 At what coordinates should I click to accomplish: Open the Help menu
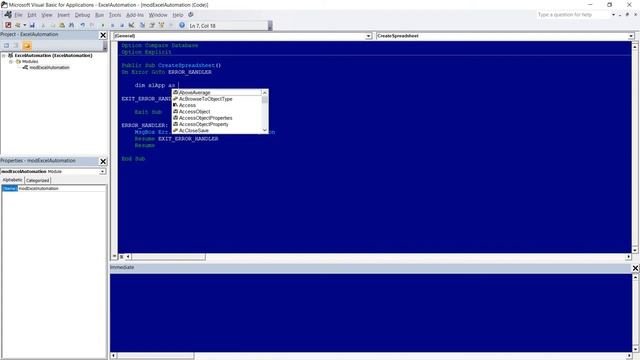178,15
